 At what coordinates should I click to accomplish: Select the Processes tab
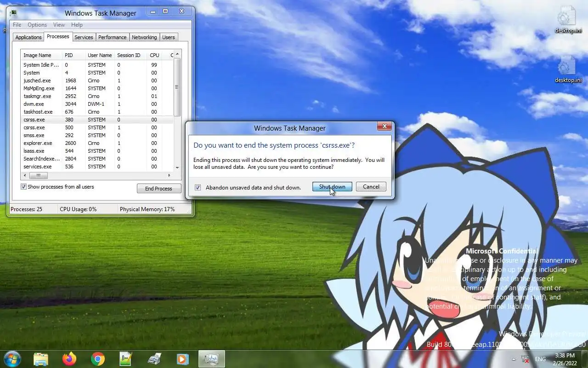pos(58,36)
